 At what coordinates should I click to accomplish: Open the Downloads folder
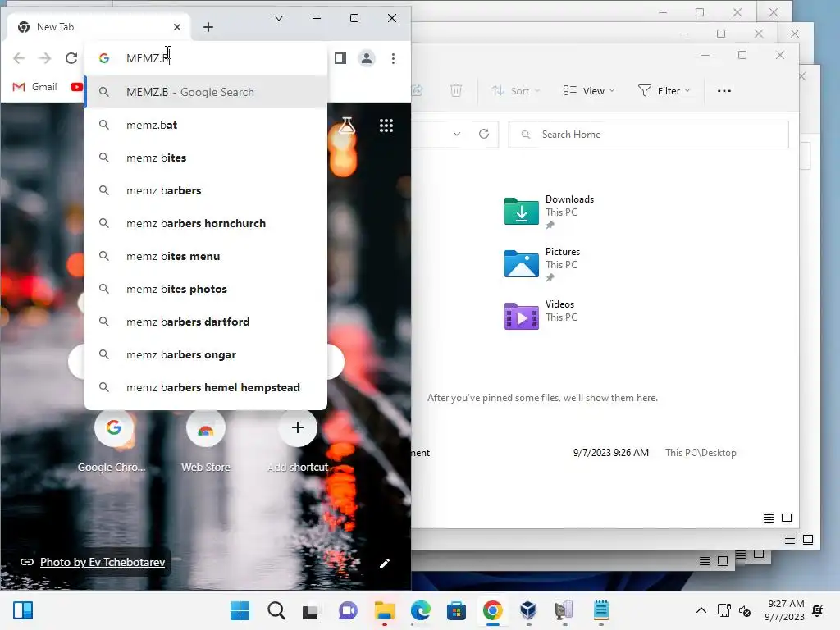[549, 211]
